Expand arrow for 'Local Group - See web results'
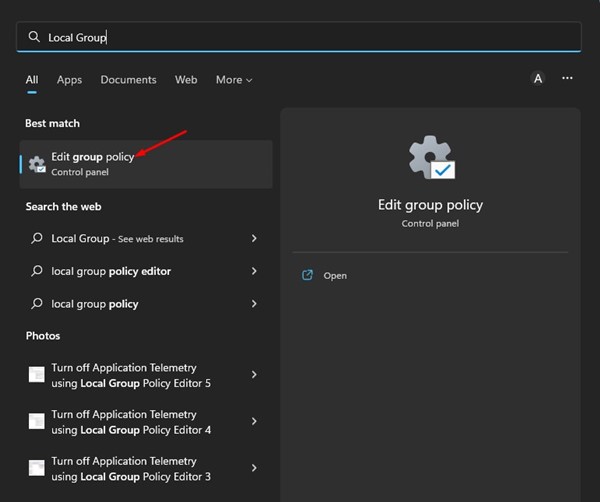 pyautogui.click(x=254, y=239)
